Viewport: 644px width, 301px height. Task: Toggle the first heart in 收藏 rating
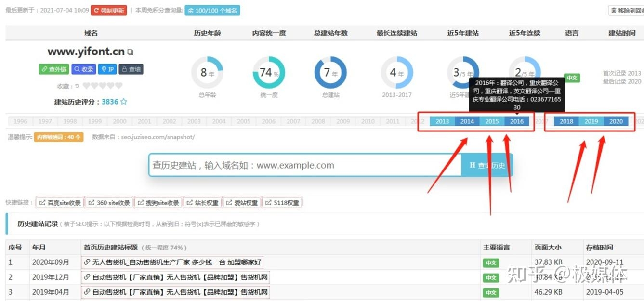tap(86, 85)
